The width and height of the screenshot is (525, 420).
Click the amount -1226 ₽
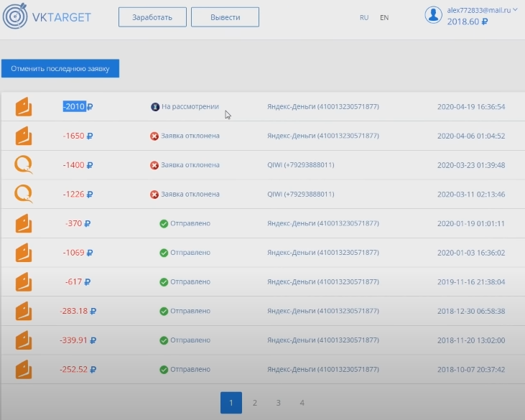click(78, 194)
